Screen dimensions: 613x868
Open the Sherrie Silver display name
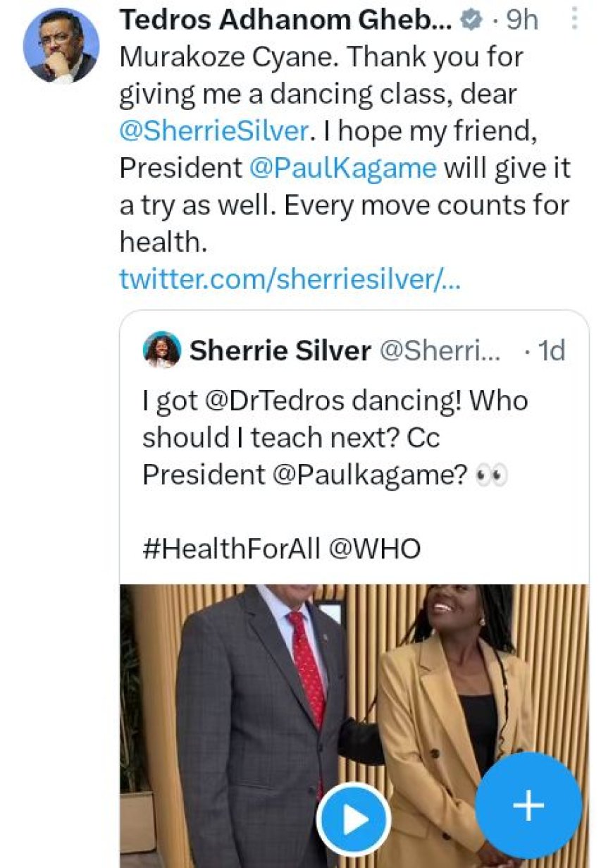tap(280, 350)
